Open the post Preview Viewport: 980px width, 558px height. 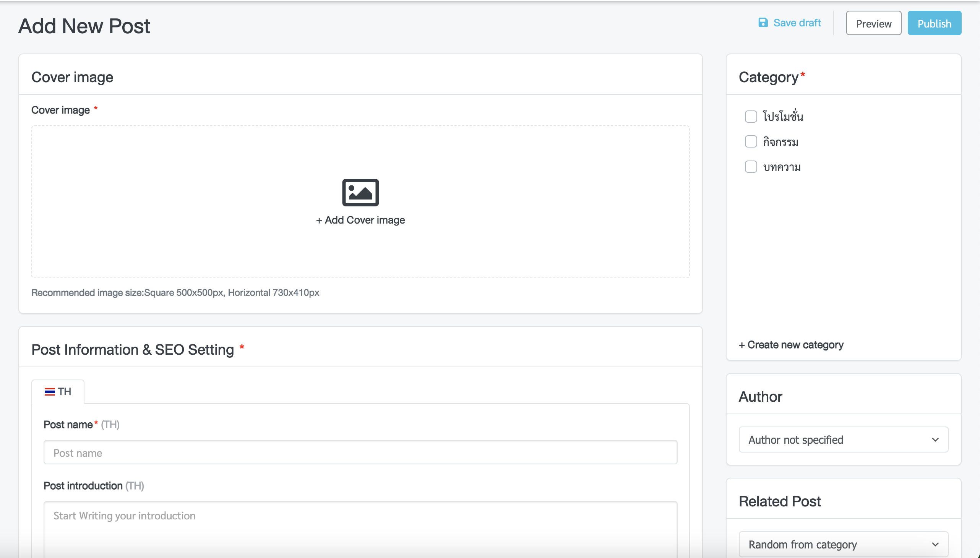click(873, 23)
